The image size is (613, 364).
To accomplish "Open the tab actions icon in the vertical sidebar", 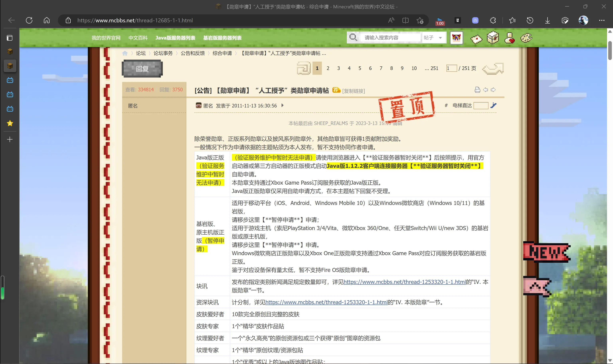I will 10,38.
